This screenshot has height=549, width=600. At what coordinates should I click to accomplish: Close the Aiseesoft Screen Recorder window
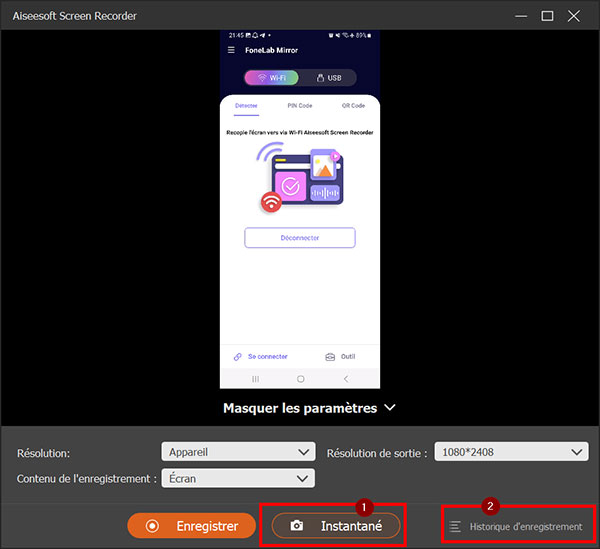(574, 16)
